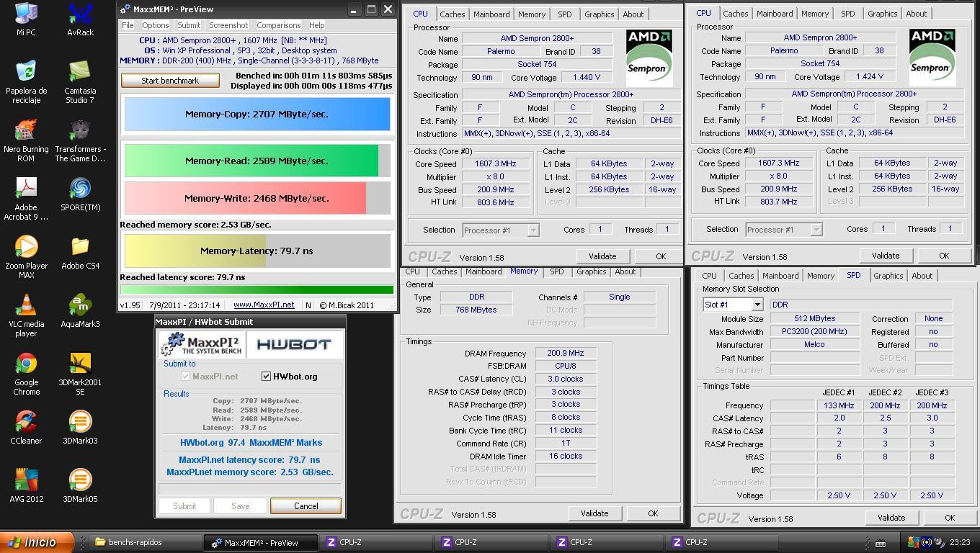Click the Melco manufacturer field
980x553 pixels.
pos(814,345)
